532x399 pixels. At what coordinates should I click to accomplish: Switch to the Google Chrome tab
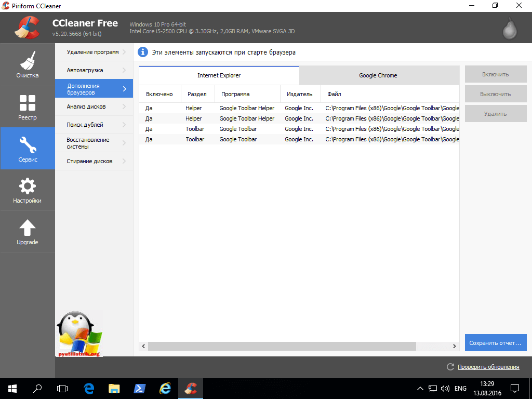(x=378, y=75)
